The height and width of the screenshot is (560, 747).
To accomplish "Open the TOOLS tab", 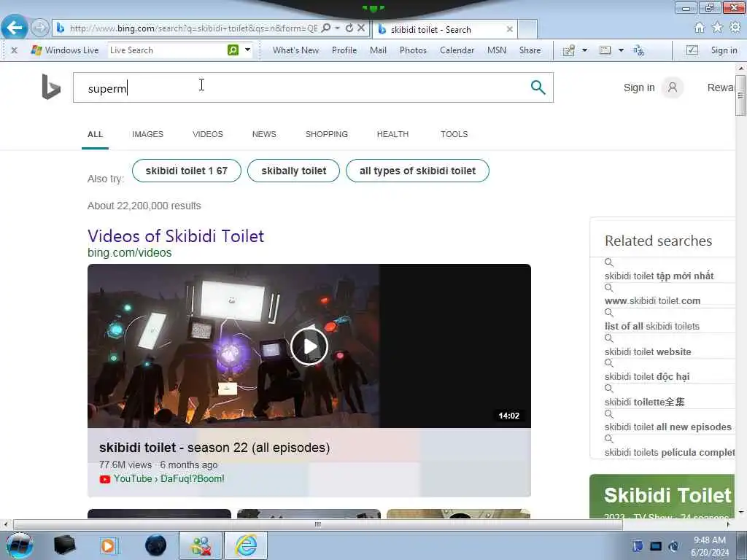I will (x=454, y=134).
